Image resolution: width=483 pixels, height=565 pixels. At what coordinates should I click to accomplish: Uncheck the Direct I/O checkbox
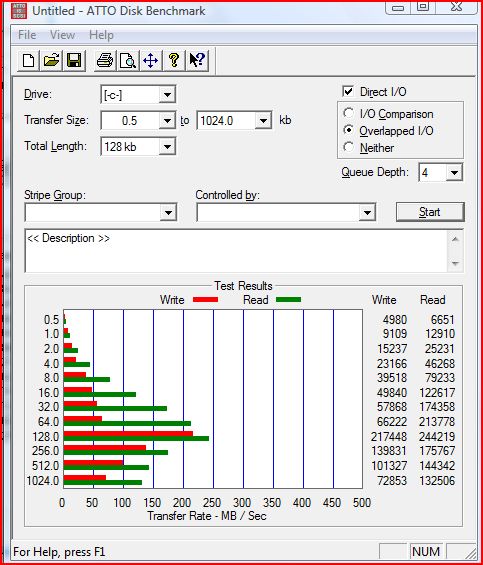[348, 91]
